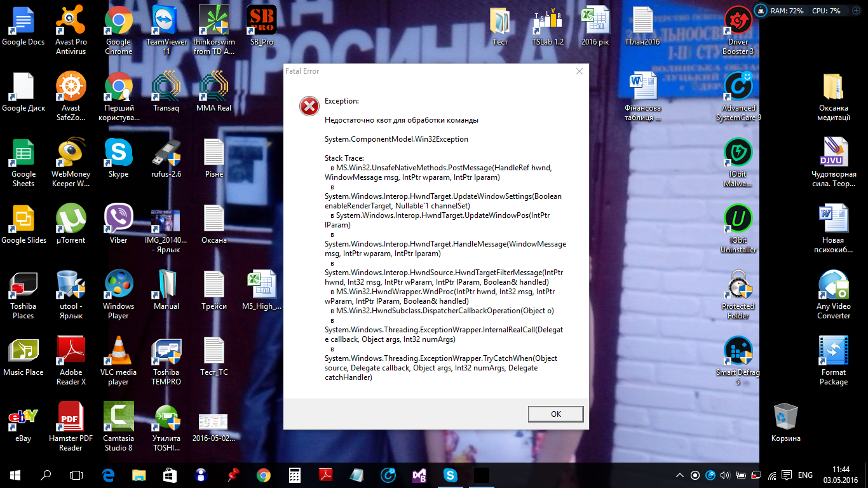Select the IObit Uninstaller desktop icon
This screenshot has width=868, height=488.
click(x=738, y=228)
